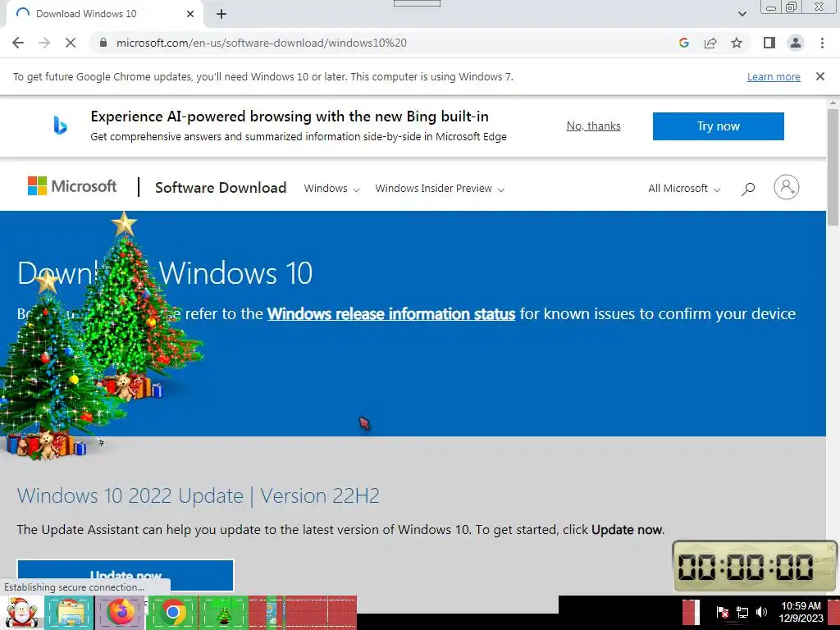Sign in via the account icon
This screenshot has height=630, width=840.
(x=786, y=188)
